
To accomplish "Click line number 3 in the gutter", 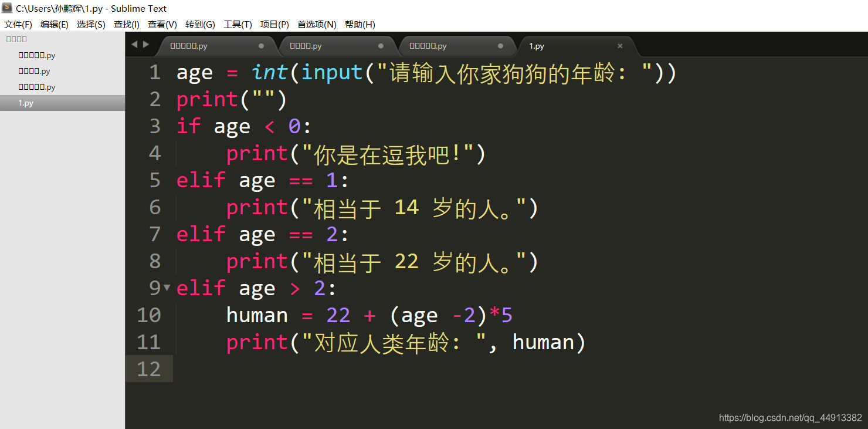I will tap(155, 126).
